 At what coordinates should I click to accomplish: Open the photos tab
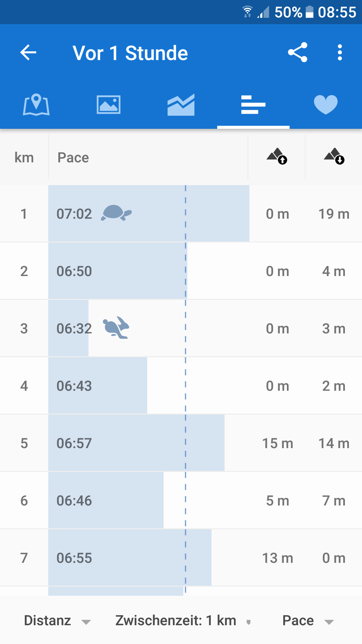click(109, 105)
